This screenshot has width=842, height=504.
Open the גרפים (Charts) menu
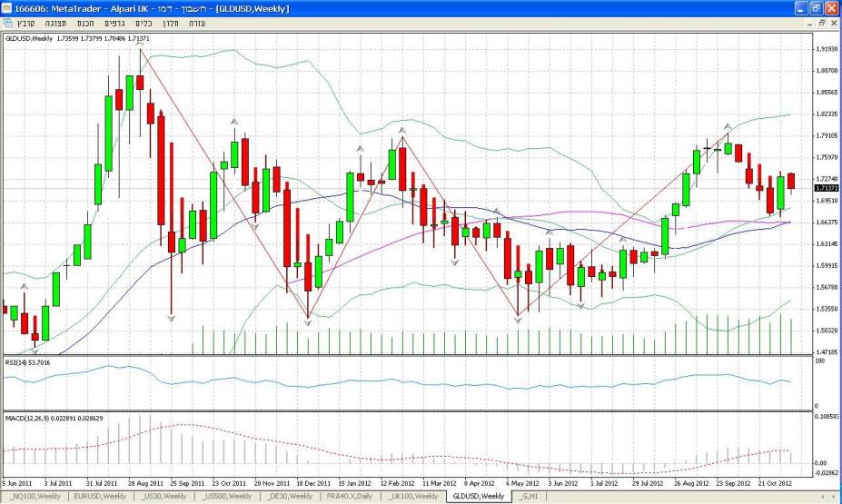click(x=115, y=21)
